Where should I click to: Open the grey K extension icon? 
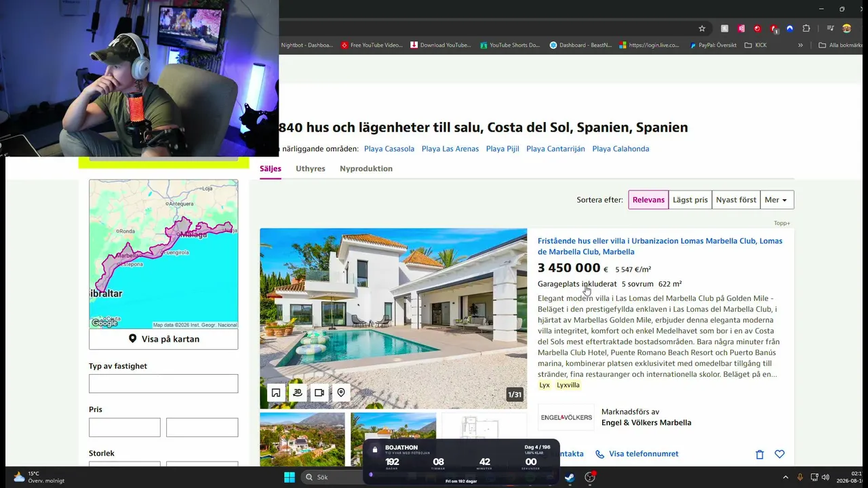click(725, 28)
